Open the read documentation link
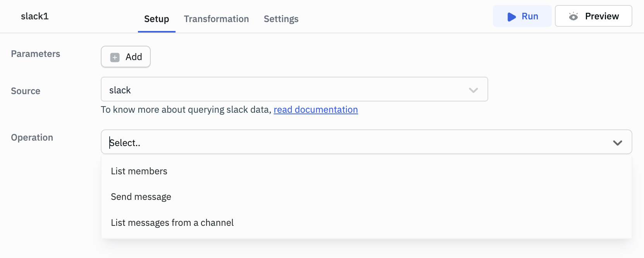 [315, 110]
